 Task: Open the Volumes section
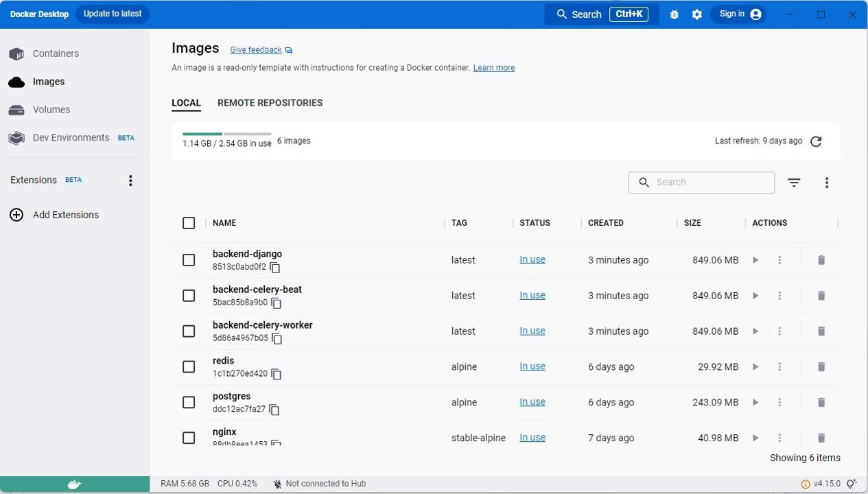click(39, 110)
